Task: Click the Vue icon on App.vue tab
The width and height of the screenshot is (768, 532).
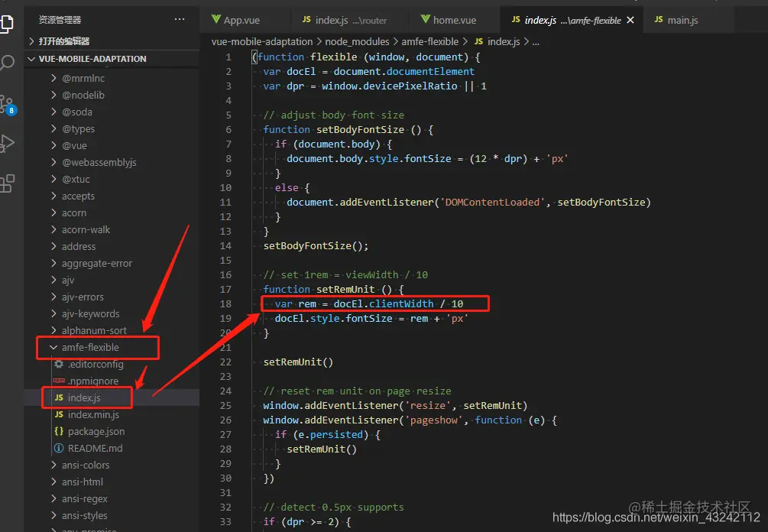Action: point(216,19)
